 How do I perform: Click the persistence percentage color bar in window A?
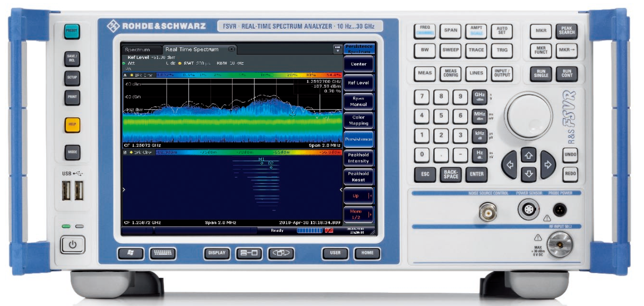click(249, 75)
